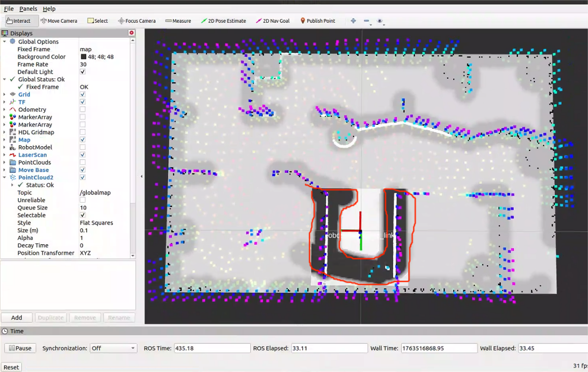Enable the Odometry display checkbox

coord(82,109)
